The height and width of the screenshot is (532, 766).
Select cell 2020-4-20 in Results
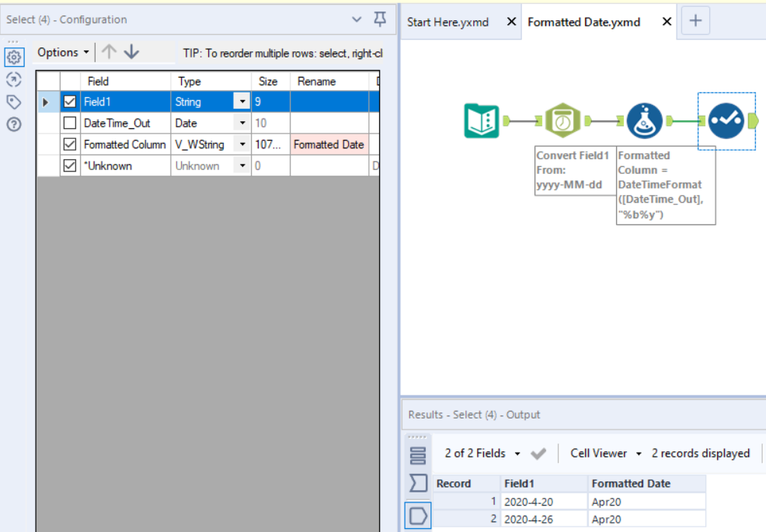pyautogui.click(x=545, y=502)
